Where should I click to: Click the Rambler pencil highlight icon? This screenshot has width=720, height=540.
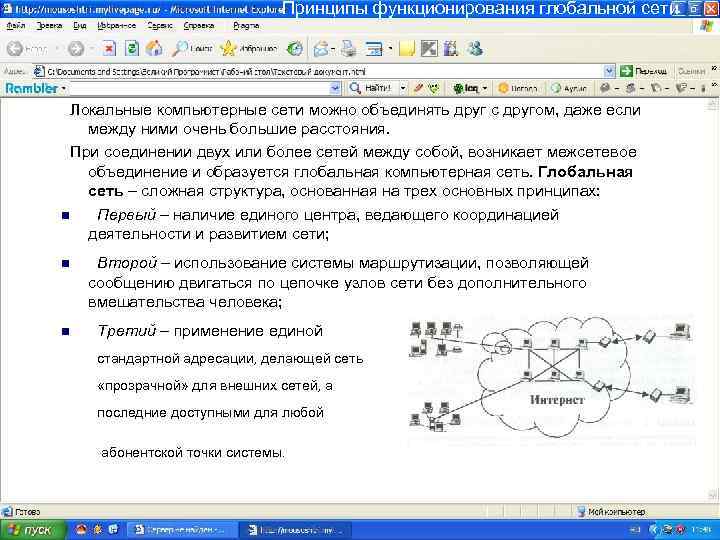[x=417, y=88]
